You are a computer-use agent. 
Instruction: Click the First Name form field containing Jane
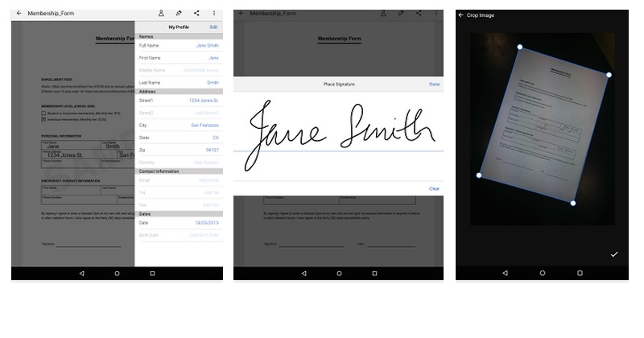pyautogui.click(x=71, y=145)
